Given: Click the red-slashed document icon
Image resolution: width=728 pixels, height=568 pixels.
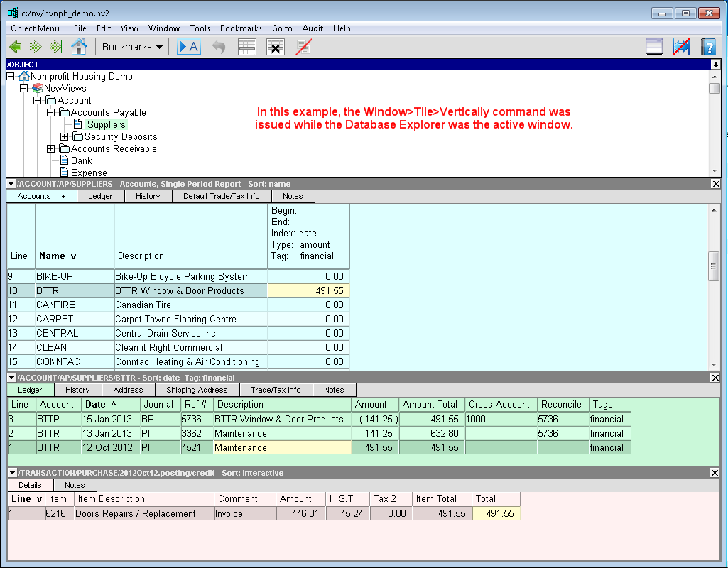Looking at the screenshot, I should pyautogui.click(x=304, y=47).
